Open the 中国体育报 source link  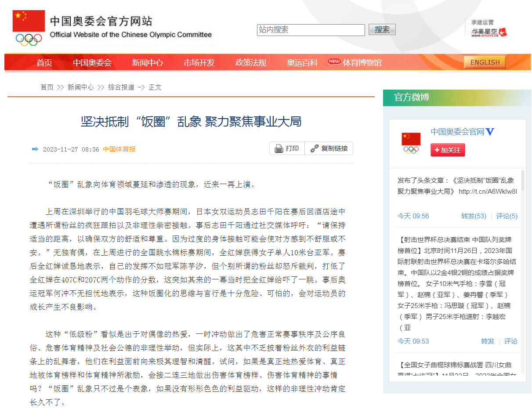(119, 149)
